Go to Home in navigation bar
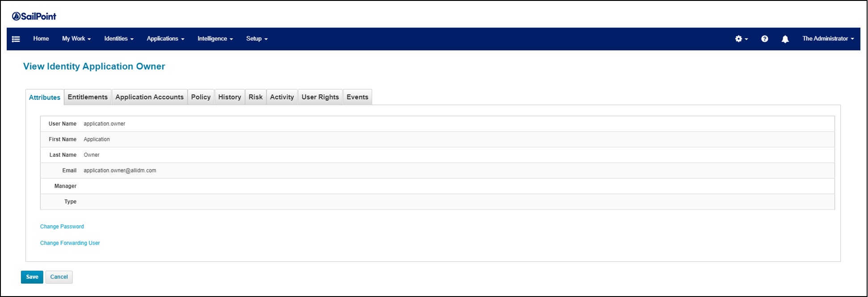 point(41,39)
